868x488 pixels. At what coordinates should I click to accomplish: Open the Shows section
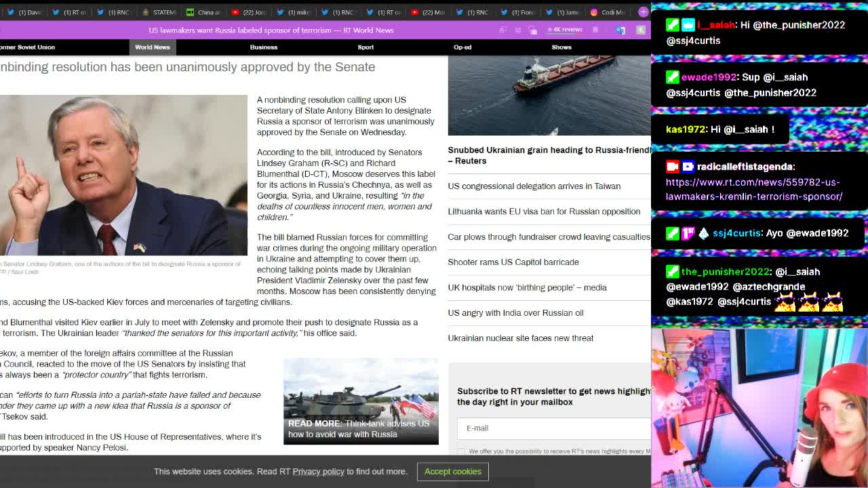tap(561, 47)
